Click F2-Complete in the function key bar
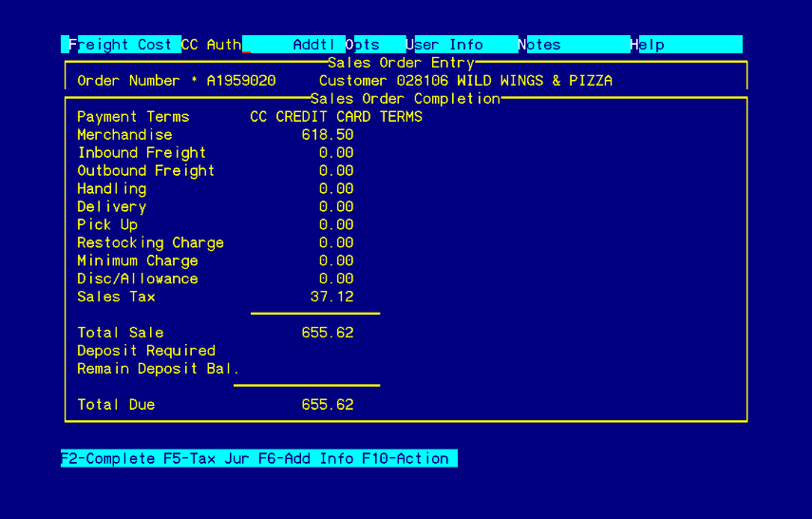This screenshot has width=812, height=519. click(x=107, y=458)
